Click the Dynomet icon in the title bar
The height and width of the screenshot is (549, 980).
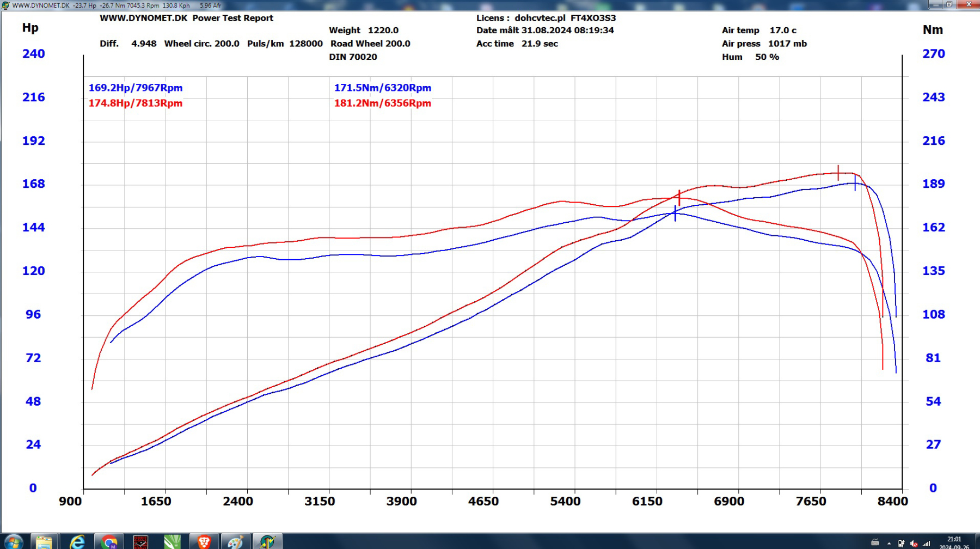(x=5, y=5)
